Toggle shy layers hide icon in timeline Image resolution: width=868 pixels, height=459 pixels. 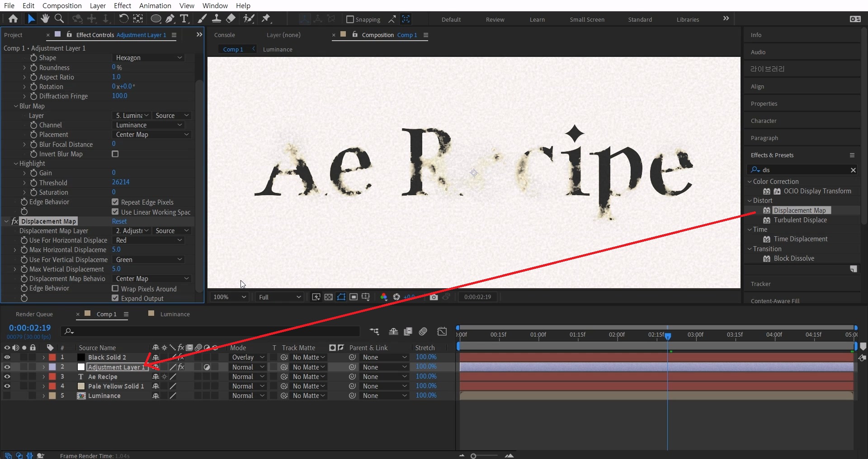point(394,332)
